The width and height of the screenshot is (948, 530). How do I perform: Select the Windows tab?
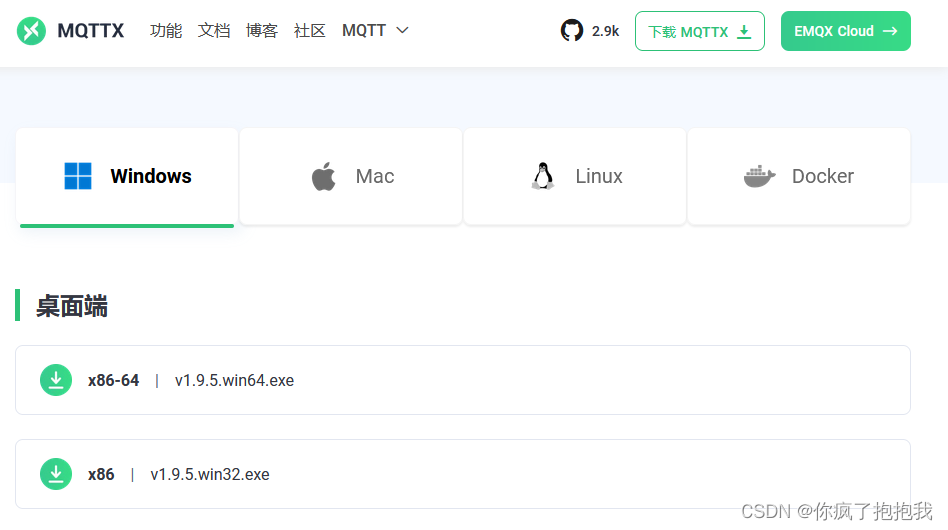(x=127, y=176)
